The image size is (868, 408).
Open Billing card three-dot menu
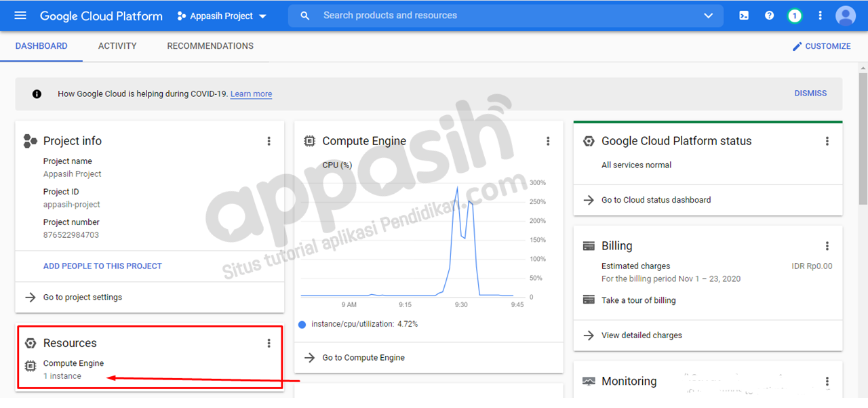click(x=827, y=246)
